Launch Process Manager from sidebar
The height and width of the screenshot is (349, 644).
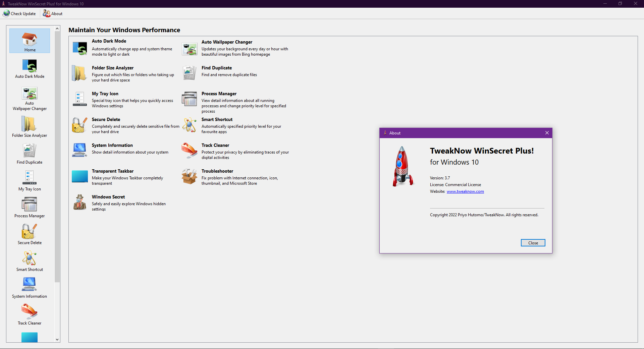coord(30,207)
